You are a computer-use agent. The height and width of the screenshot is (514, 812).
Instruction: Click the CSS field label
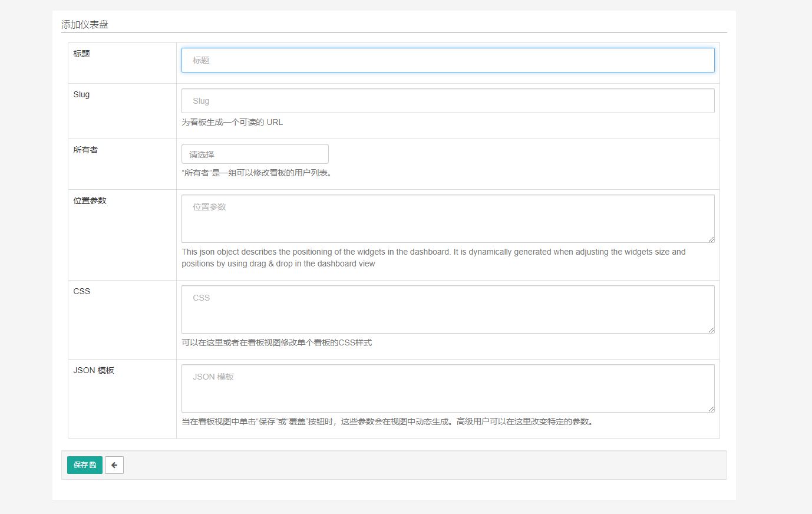[x=81, y=291]
